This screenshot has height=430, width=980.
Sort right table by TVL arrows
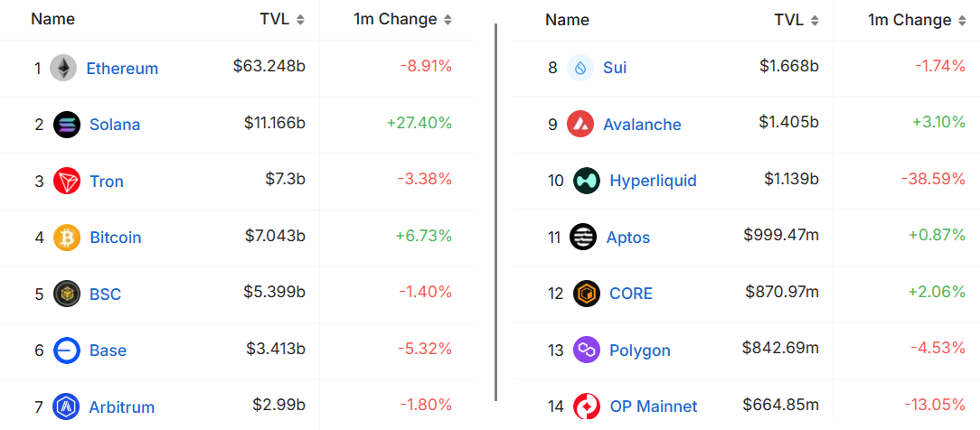pos(815,21)
